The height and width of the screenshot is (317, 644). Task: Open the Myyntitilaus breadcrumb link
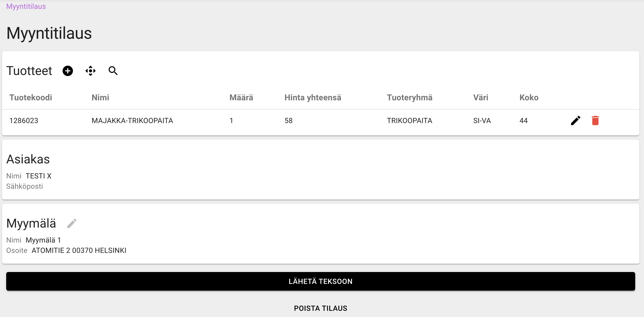(26, 6)
